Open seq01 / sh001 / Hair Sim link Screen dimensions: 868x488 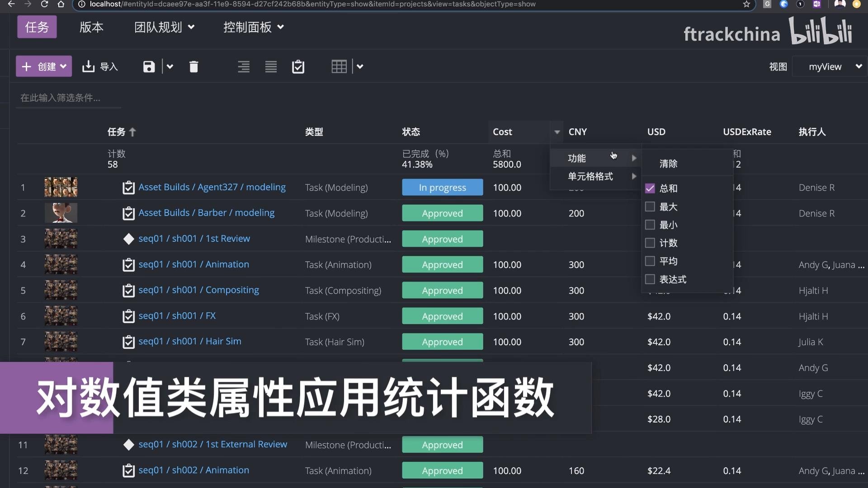pyautogui.click(x=190, y=341)
